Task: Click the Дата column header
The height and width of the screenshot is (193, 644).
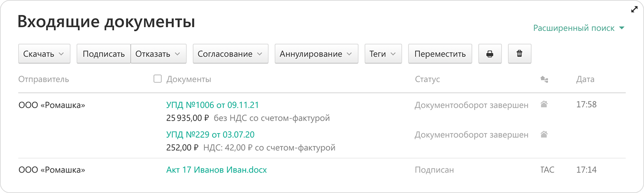Action: click(585, 79)
